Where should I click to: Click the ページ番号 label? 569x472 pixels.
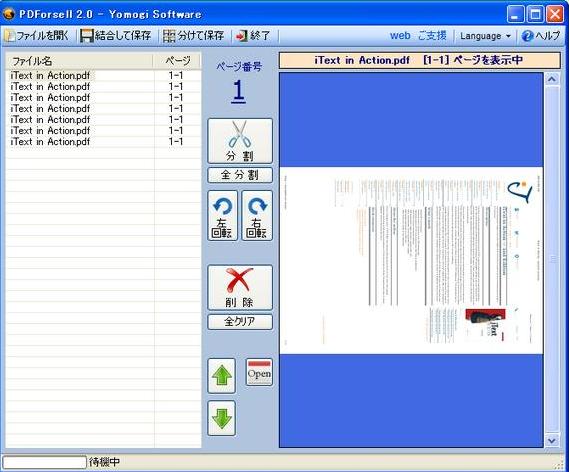coord(239,66)
